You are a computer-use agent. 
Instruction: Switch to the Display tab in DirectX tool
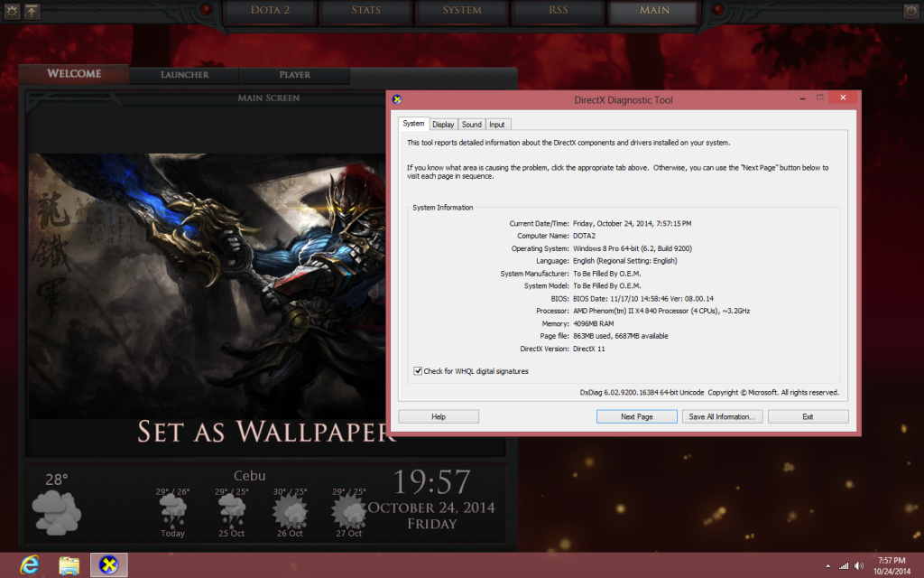442,125
